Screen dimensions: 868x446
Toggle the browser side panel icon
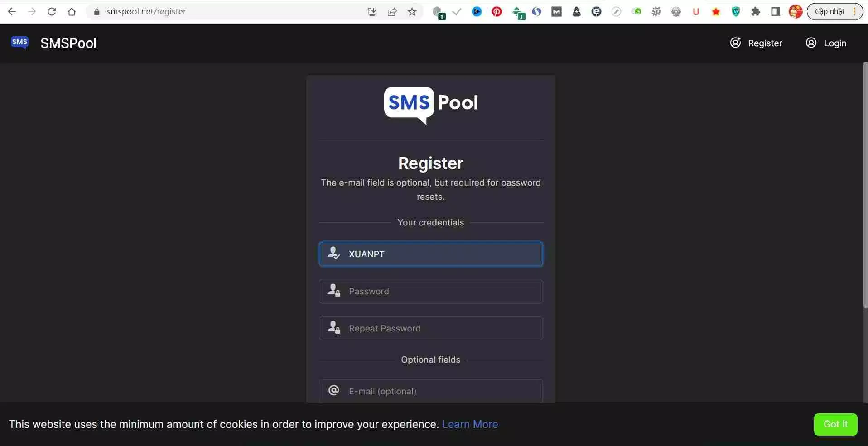[776, 12]
